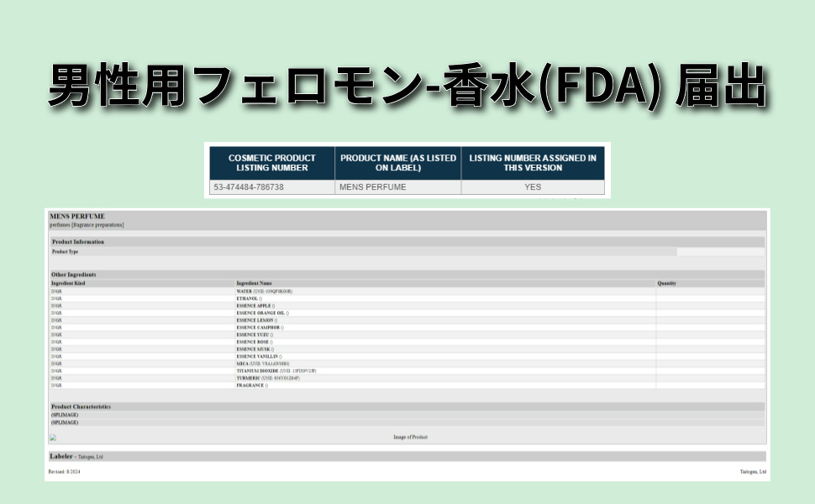
Task: Click the Labeler section heading
Action: click(62, 456)
